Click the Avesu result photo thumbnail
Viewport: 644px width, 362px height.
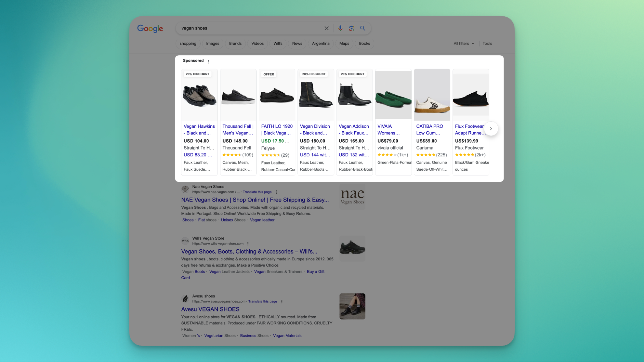click(x=352, y=306)
